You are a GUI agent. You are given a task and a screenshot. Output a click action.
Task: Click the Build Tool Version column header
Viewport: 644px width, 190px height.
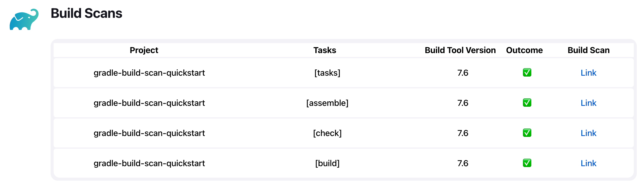tap(460, 50)
